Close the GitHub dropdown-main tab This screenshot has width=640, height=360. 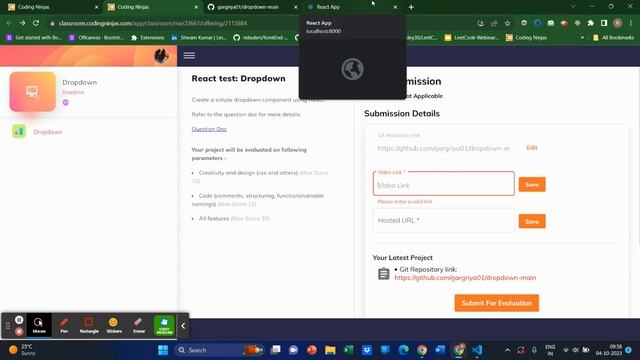pyautogui.click(x=296, y=7)
